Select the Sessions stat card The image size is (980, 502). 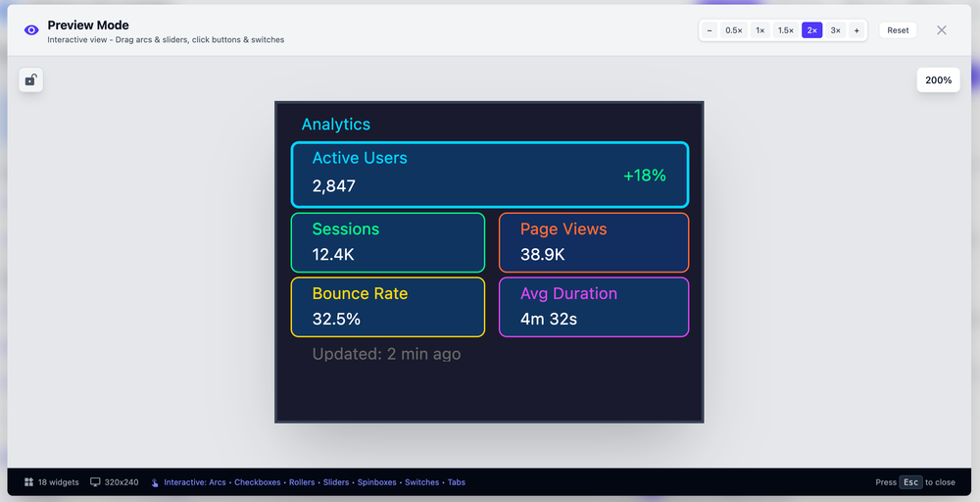[x=387, y=242]
